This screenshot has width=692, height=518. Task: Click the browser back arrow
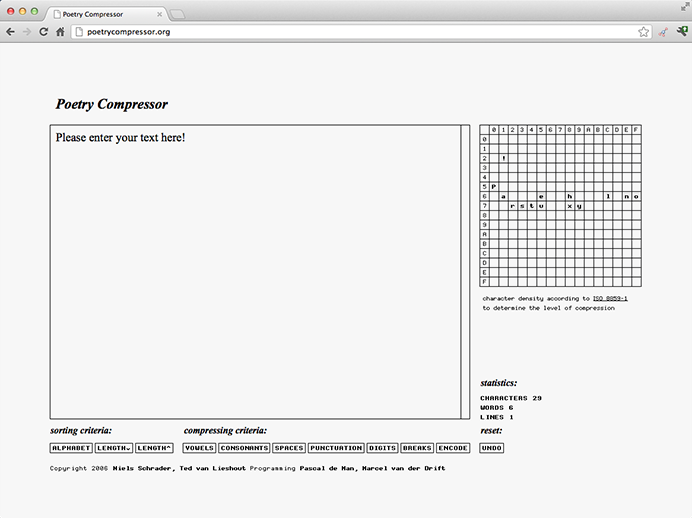[10, 32]
